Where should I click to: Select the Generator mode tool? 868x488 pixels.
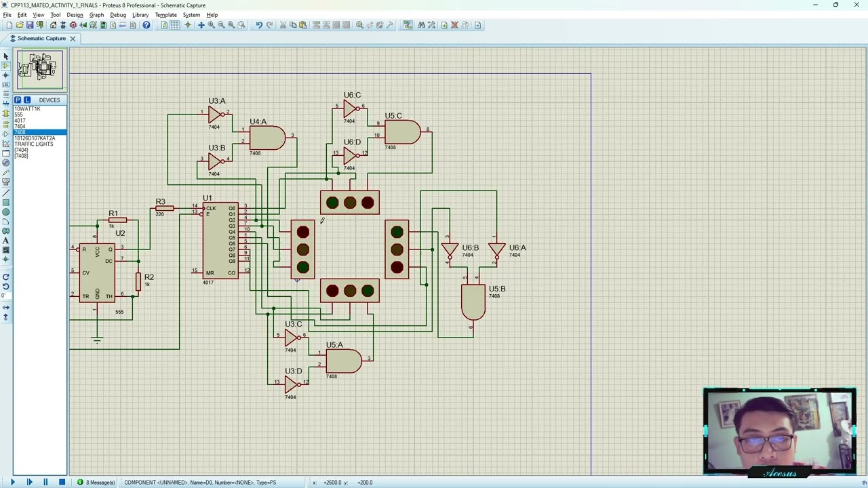point(6,162)
